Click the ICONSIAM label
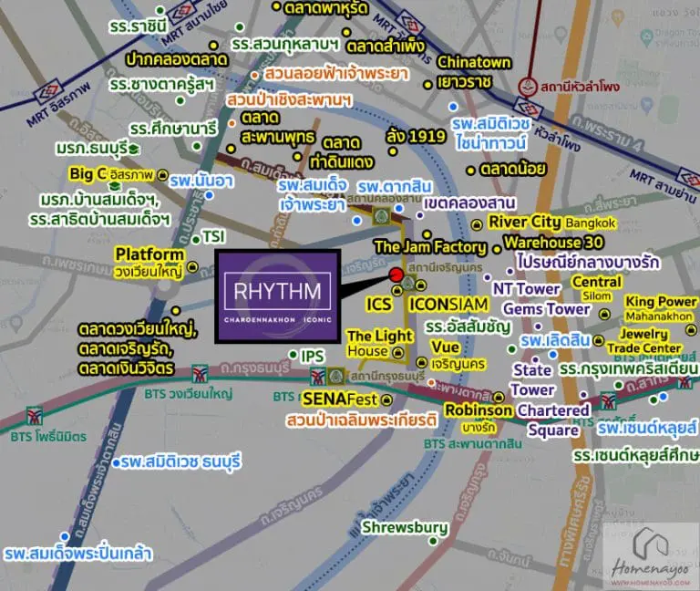Image resolution: width=700 pixels, height=591 pixels. tap(448, 305)
